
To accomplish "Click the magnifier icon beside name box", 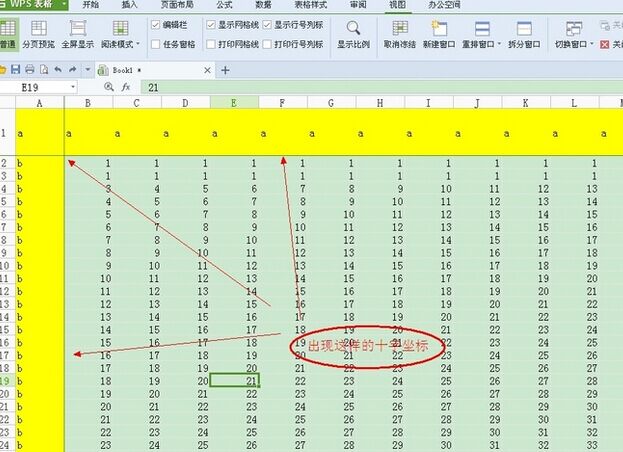I will (109, 87).
